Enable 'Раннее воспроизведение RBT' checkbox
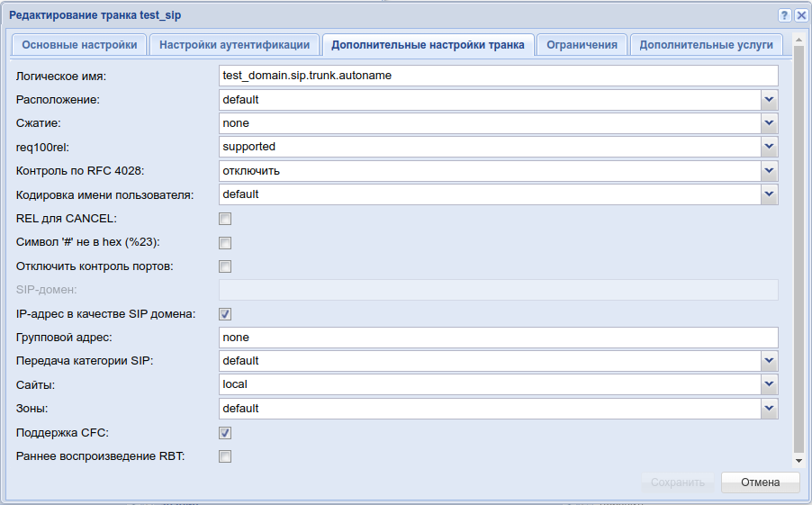The height and width of the screenshot is (505, 812). coord(225,456)
